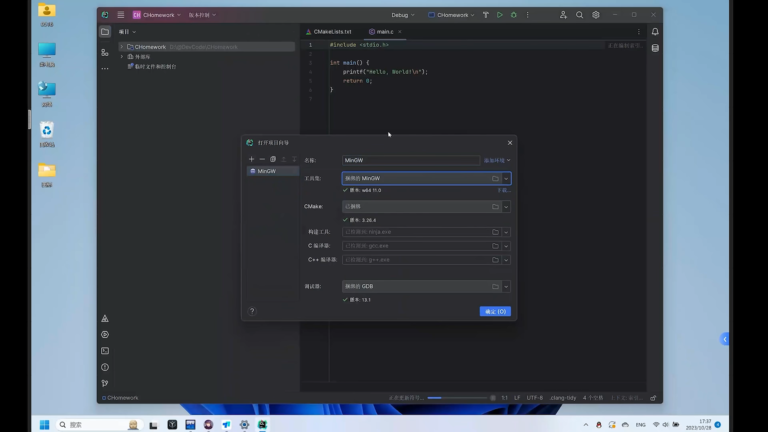Open more tool windows ellipsis icon
The width and height of the screenshot is (768, 432).
[x=105, y=69]
